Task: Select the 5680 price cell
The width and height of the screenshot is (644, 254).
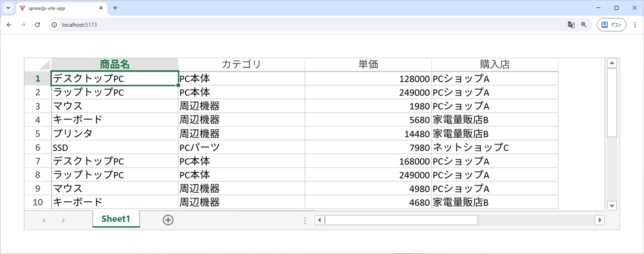Action: [x=368, y=120]
